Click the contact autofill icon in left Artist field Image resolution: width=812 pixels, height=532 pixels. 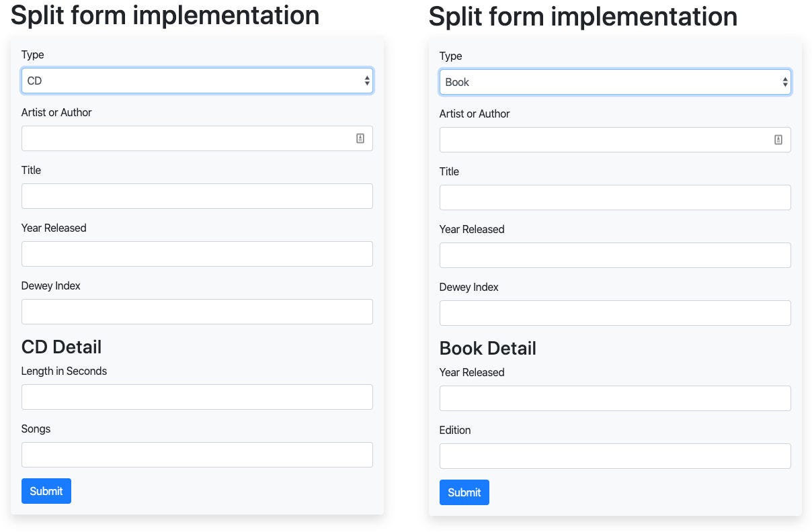tap(360, 138)
